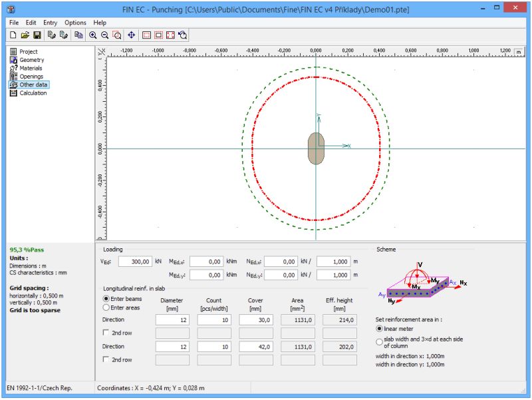This screenshot has width=532, height=400.
Task: Select the Zoom In tool
Action: [x=94, y=35]
